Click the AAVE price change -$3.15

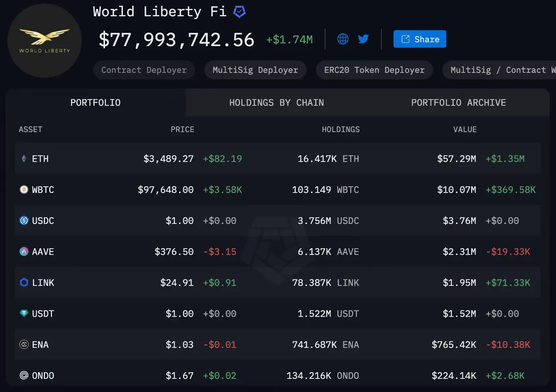click(220, 252)
